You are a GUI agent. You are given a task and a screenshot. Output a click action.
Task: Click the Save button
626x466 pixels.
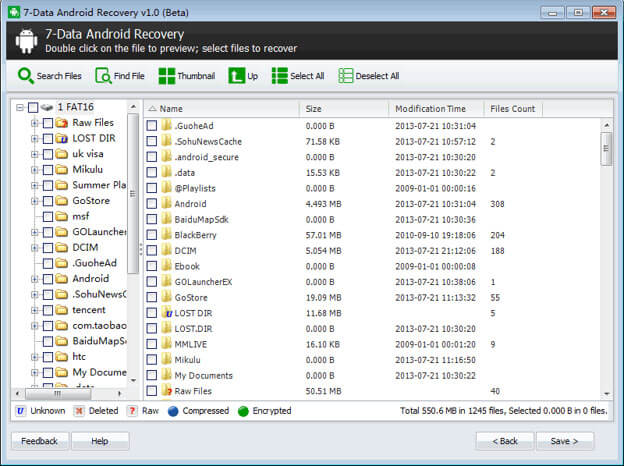[x=565, y=441]
